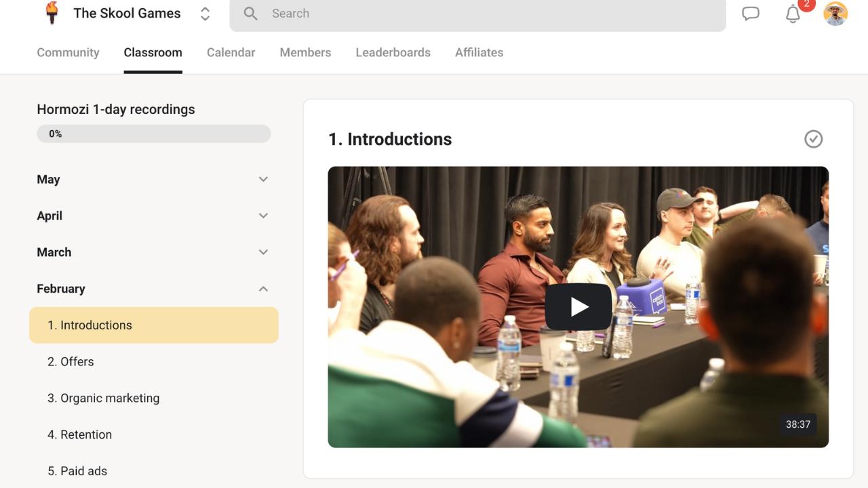Go to the Calendar tab
Viewport: 868px width, 488px height.
coord(231,53)
